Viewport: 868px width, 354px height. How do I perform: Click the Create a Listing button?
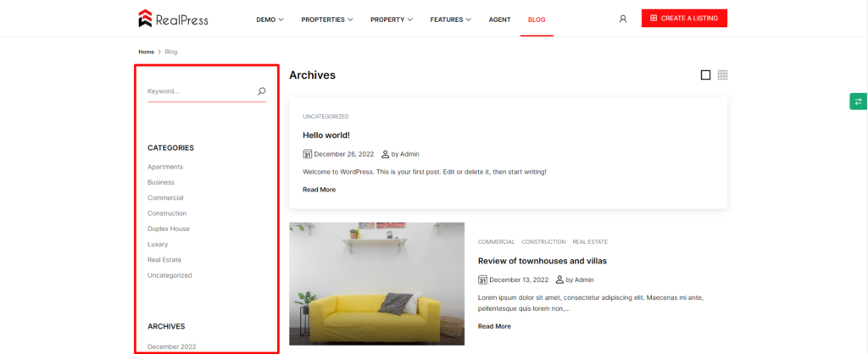[684, 19]
